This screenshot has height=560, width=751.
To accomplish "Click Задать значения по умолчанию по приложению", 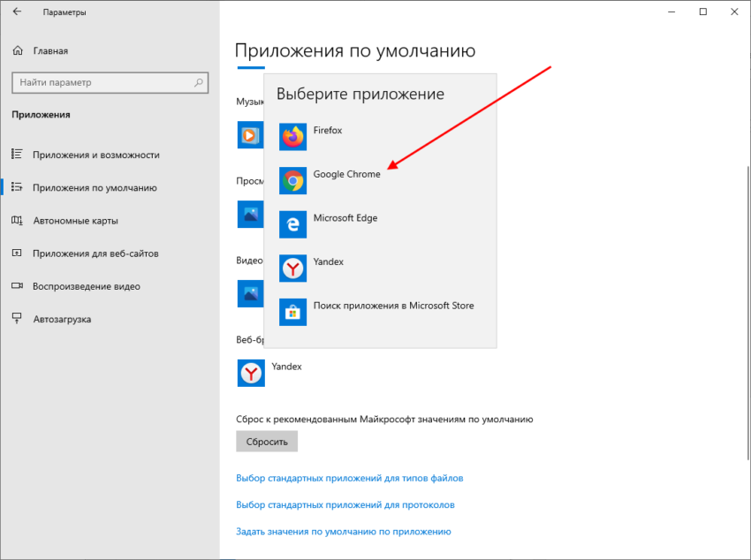I will pyautogui.click(x=343, y=532).
